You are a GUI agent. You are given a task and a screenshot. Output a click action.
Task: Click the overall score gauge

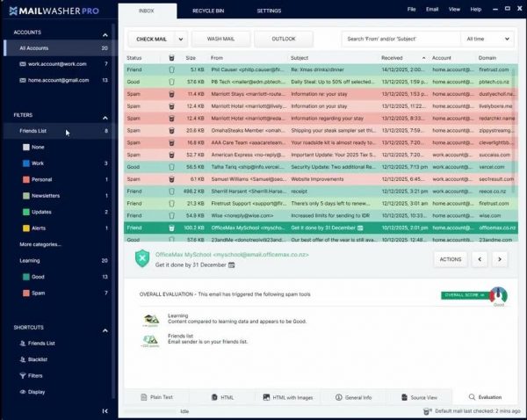click(498, 295)
